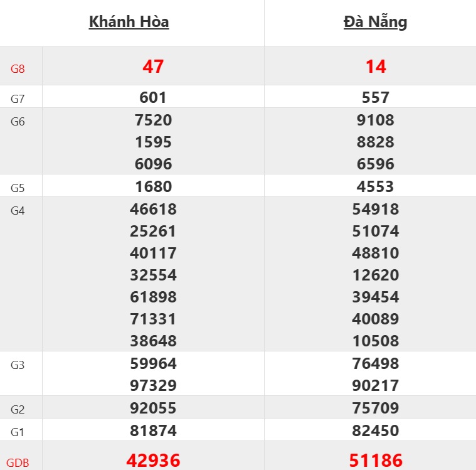Click Khánh Hòa G2 number 92055
The image size is (476, 470).
point(153,408)
